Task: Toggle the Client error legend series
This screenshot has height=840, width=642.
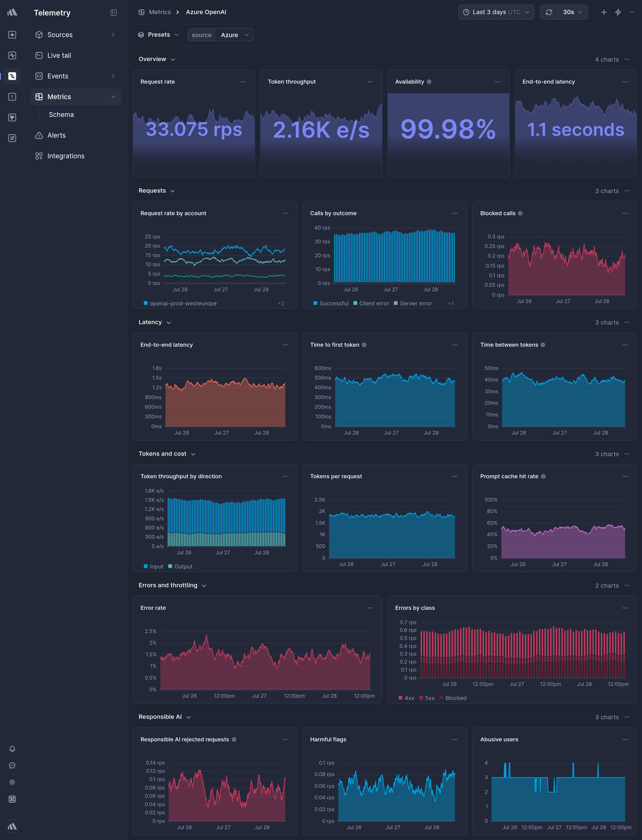Action: coord(371,304)
